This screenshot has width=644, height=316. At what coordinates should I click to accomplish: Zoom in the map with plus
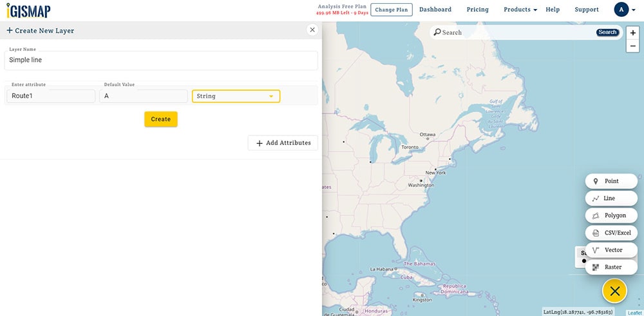click(x=632, y=34)
